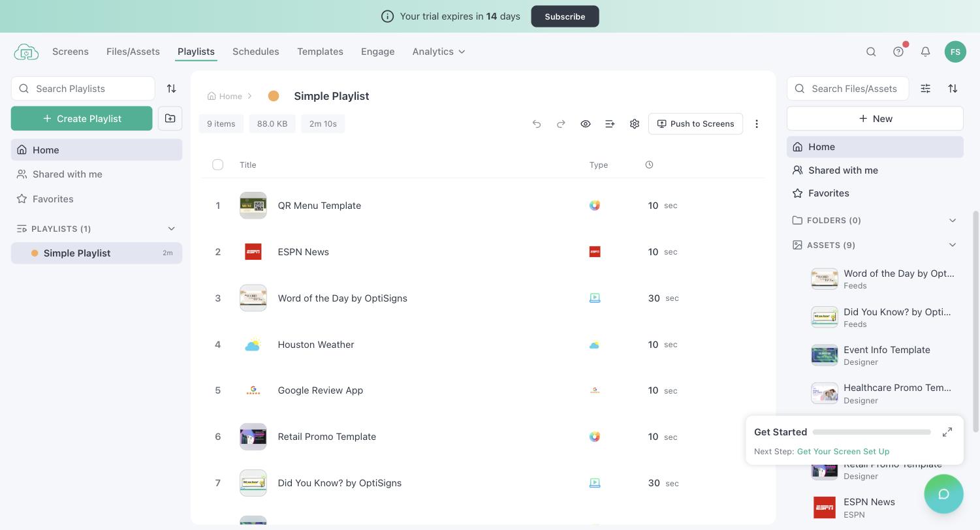Select Simple Playlist in sidebar

[x=97, y=253]
